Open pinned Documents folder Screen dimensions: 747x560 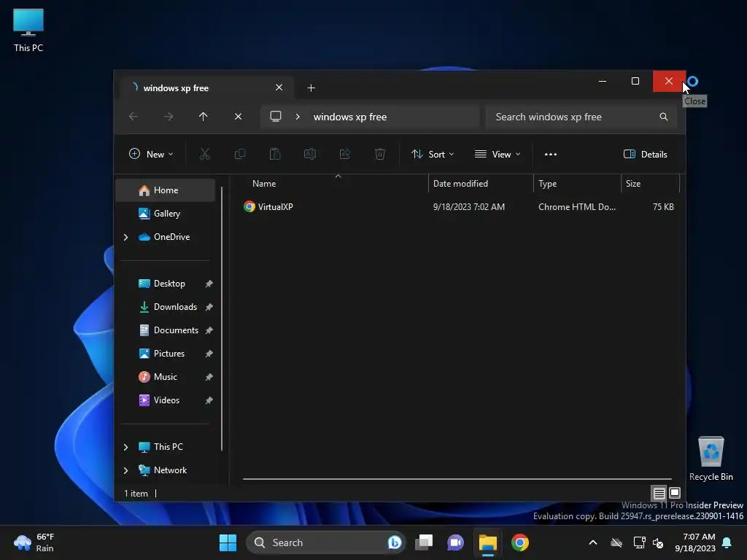pyautogui.click(x=166, y=330)
